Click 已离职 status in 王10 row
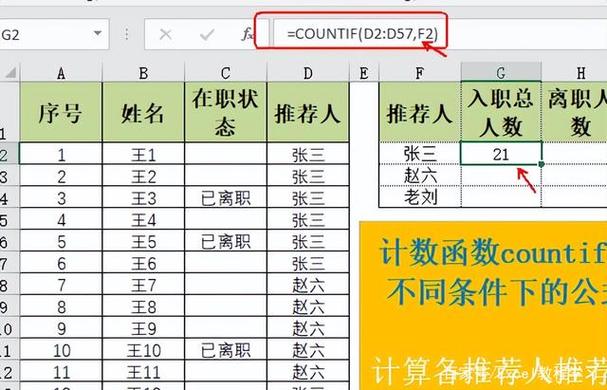Screen dimensions: 607x390 tap(226, 350)
